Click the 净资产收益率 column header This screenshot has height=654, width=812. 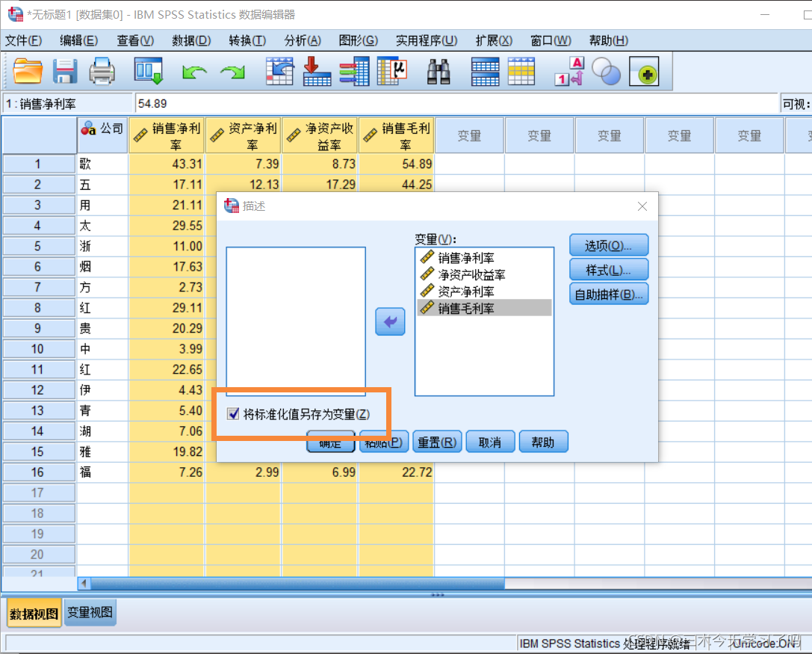click(x=320, y=135)
